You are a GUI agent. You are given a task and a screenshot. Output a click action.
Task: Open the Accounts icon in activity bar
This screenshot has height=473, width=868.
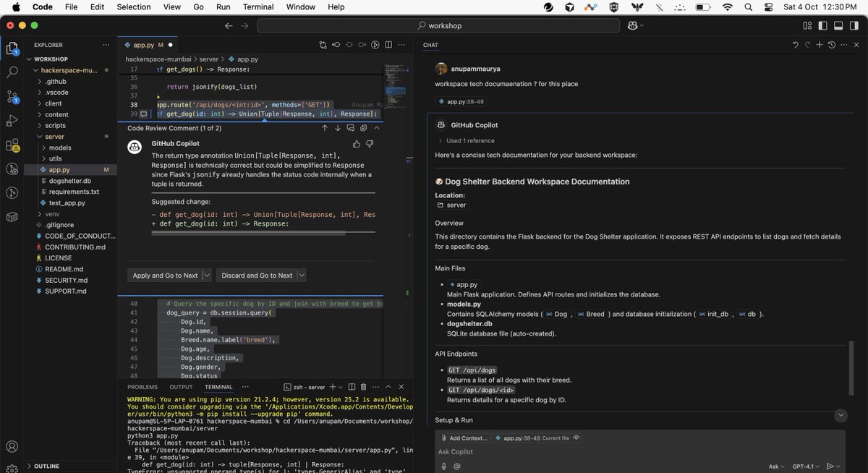click(12, 447)
